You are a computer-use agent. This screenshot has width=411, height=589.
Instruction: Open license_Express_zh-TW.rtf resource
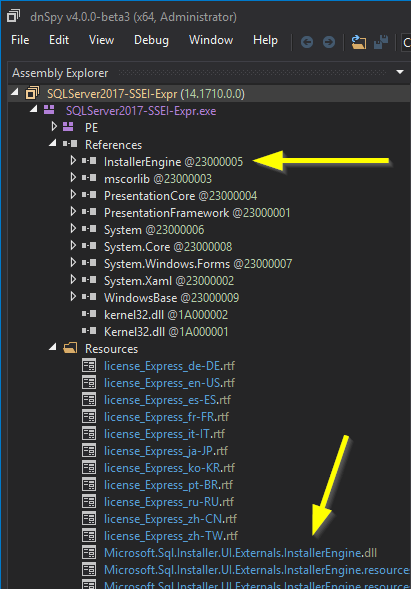[171, 536]
